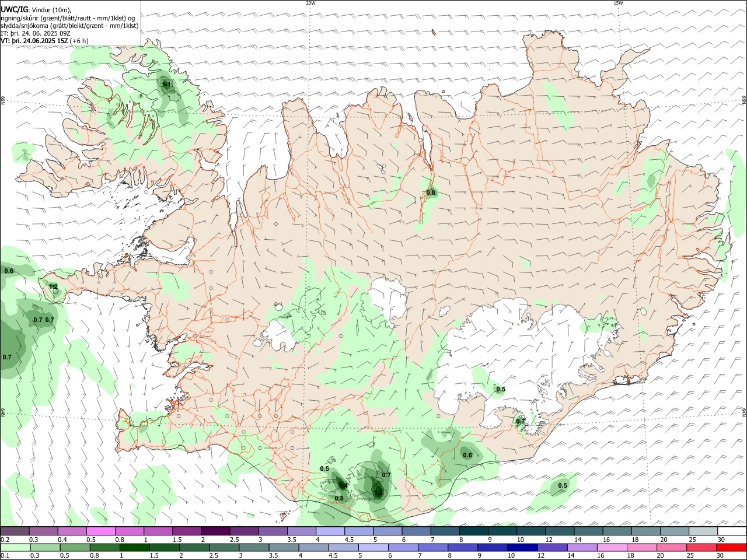Image resolution: width=747 pixels, height=560 pixels.
Task: Click the light pink 16 swatch in lower legend row
Action: click(612, 548)
